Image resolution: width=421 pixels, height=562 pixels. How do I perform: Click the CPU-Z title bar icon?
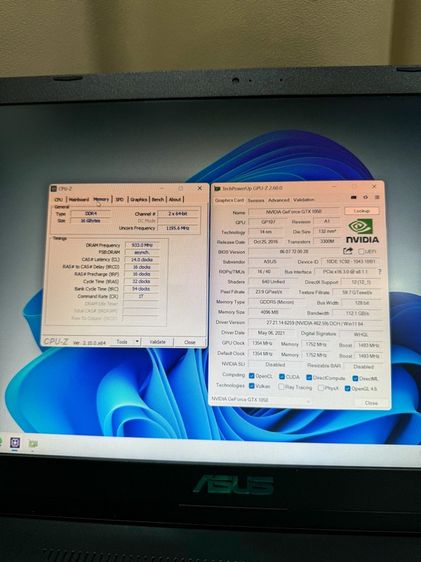point(54,189)
